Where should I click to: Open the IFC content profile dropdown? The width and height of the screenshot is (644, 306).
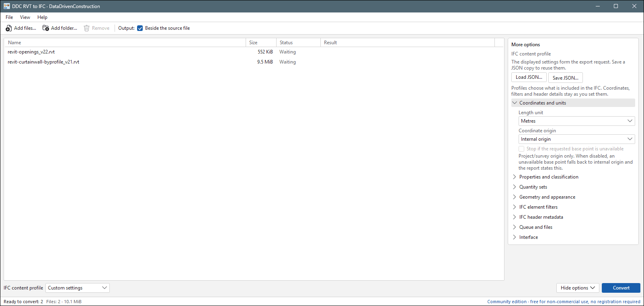click(77, 288)
